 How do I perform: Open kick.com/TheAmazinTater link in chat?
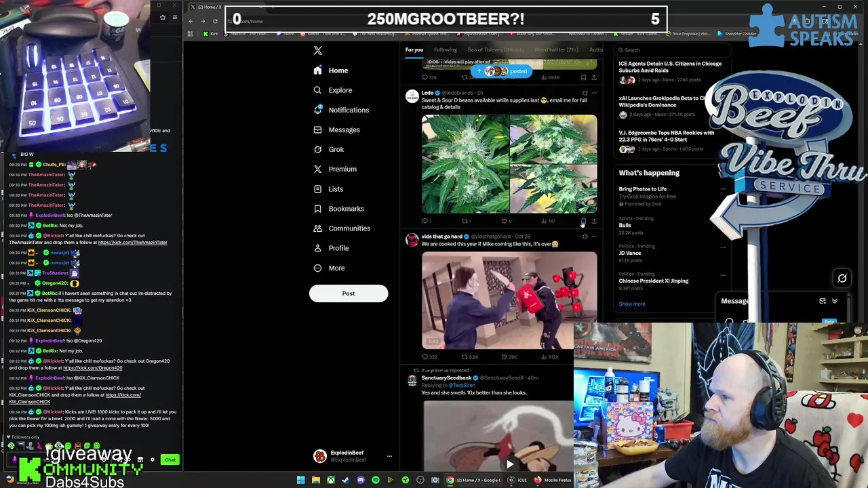pos(132,243)
